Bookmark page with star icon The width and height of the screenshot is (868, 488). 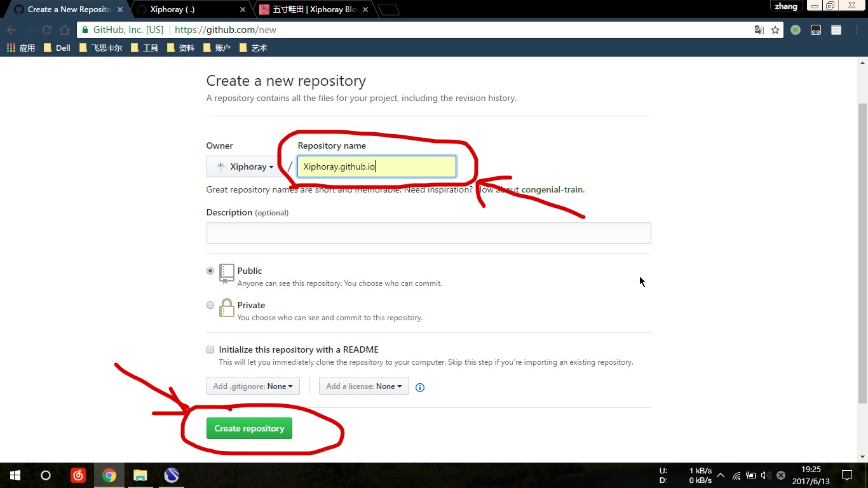(x=775, y=30)
